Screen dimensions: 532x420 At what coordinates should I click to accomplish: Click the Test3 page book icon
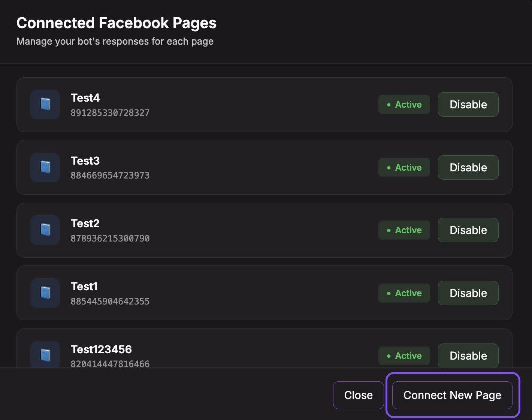click(x=45, y=167)
